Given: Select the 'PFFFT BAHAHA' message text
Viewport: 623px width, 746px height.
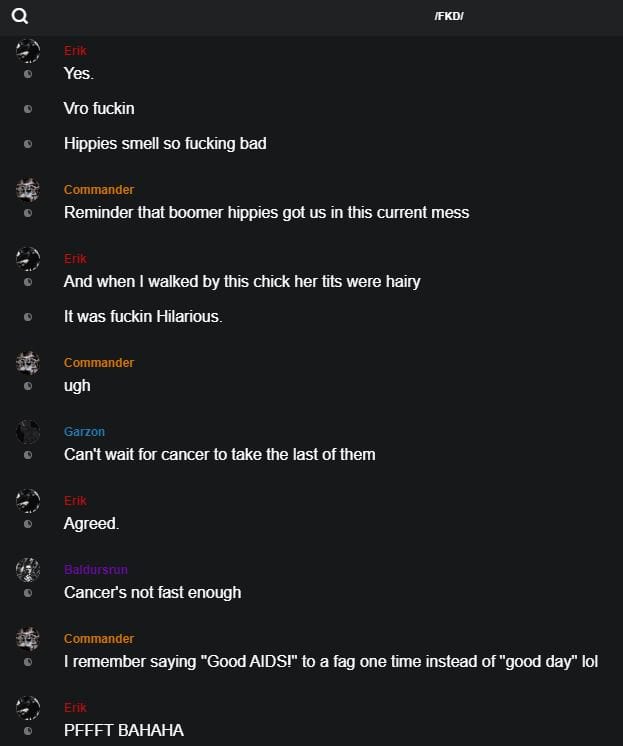Looking at the screenshot, I should tap(123, 730).
